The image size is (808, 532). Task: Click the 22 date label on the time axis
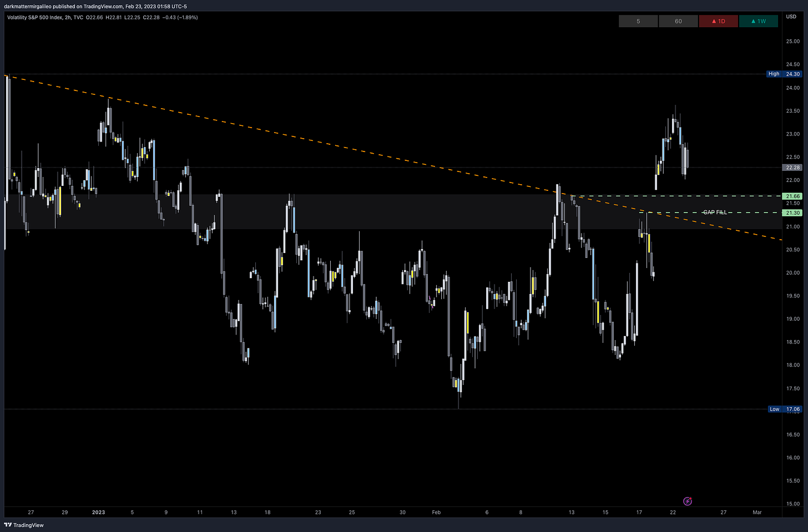673,512
